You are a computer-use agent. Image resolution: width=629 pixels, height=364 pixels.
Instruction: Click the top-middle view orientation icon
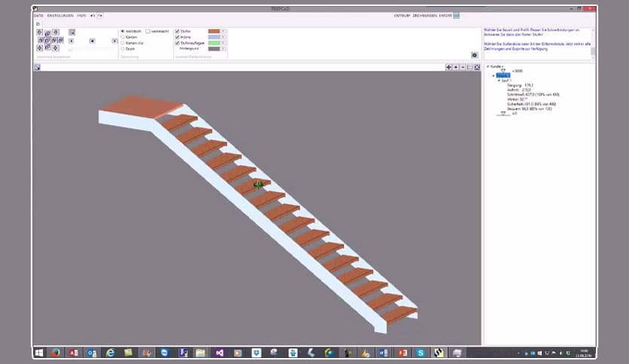47,33
